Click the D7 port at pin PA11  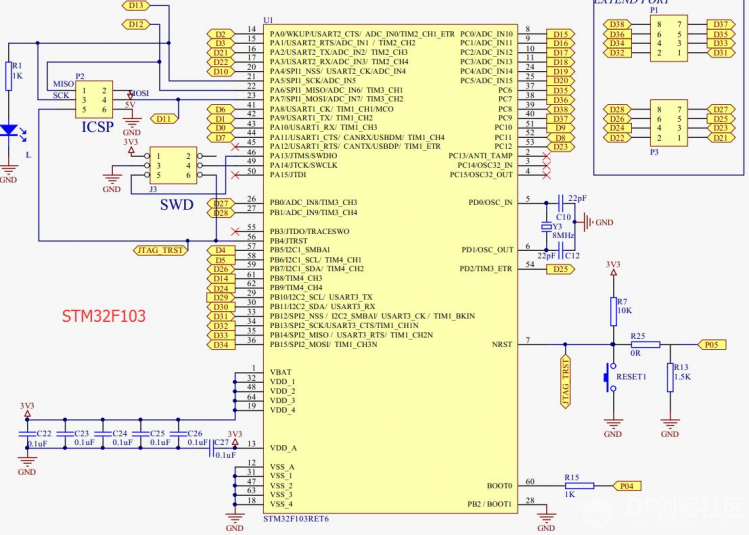[221, 138]
